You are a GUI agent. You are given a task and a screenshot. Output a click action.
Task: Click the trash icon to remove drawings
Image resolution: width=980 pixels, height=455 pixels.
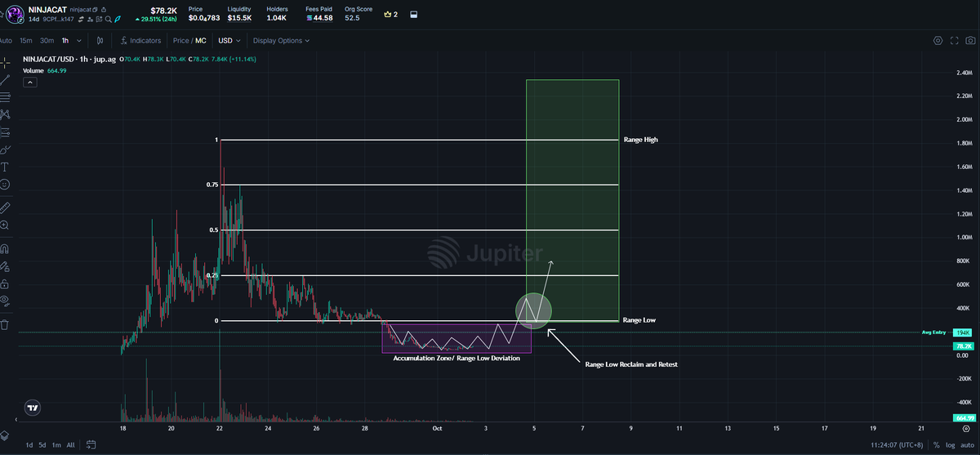[5, 324]
